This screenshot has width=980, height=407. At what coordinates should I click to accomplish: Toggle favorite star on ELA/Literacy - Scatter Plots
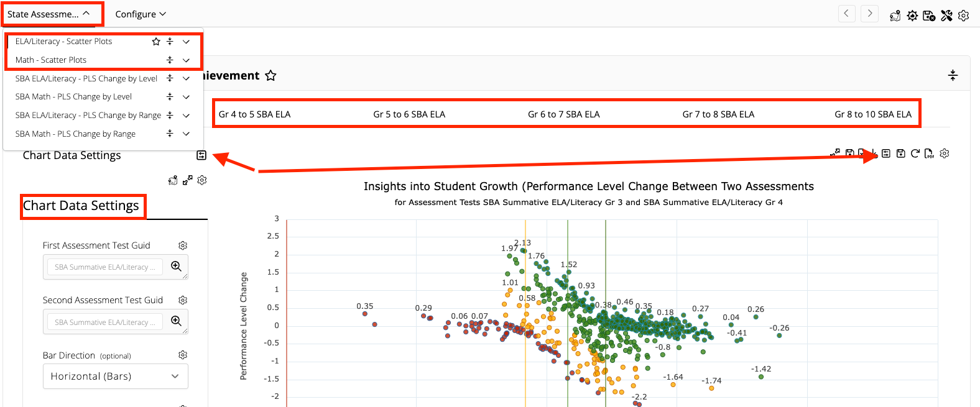(156, 42)
